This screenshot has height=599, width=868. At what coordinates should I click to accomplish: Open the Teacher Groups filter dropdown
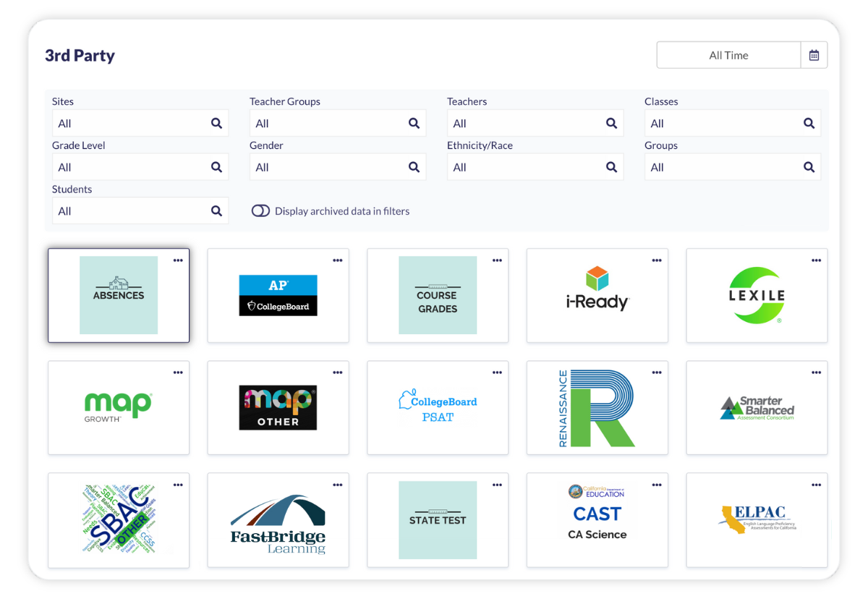(338, 123)
